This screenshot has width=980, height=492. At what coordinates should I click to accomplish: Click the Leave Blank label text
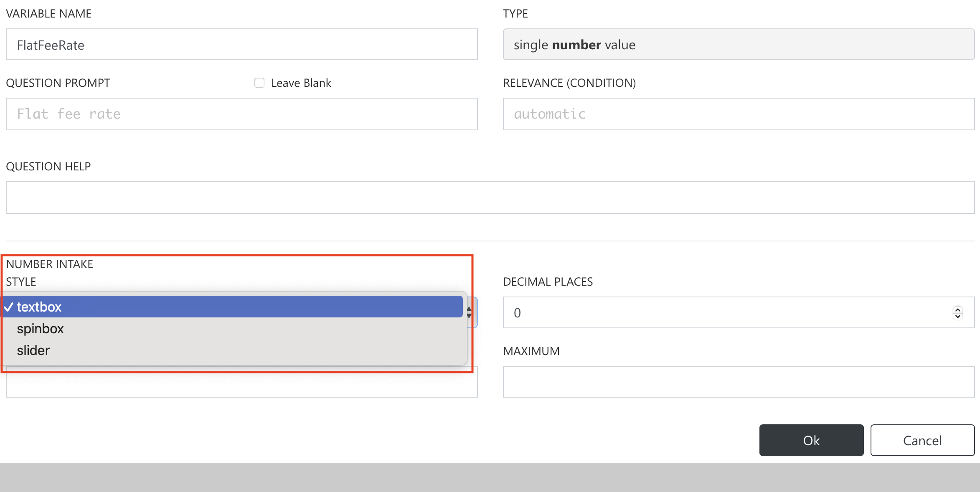(x=301, y=83)
